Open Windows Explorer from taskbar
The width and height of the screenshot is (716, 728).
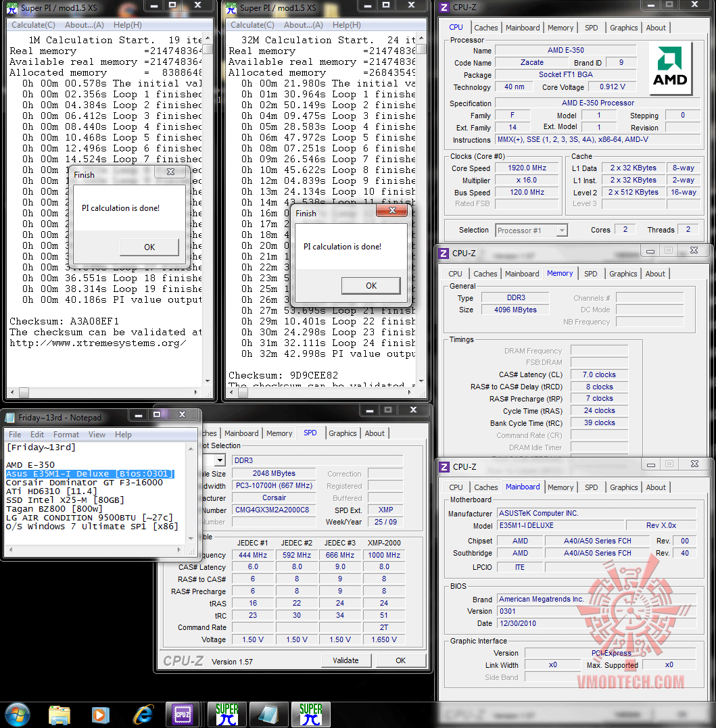coord(59,715)
